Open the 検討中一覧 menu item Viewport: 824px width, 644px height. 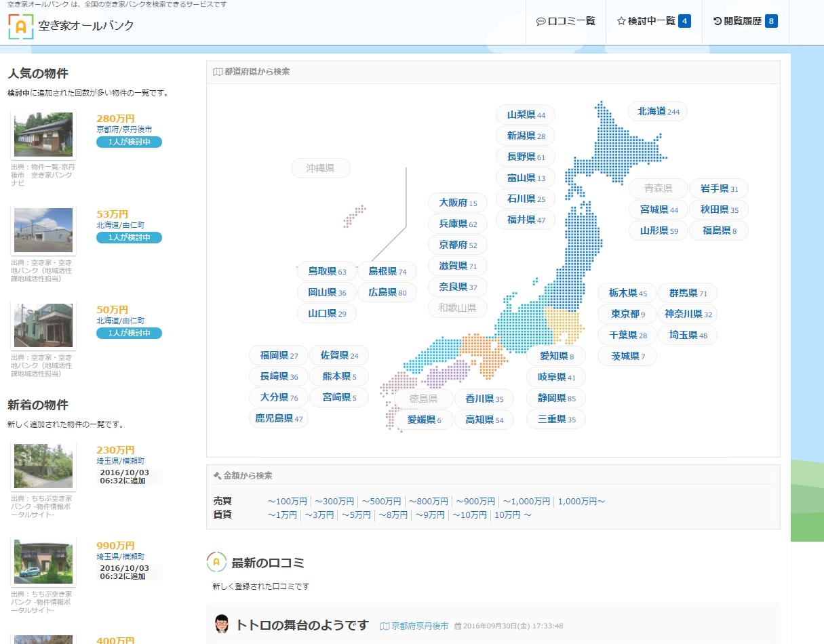(x=653, y=22)
